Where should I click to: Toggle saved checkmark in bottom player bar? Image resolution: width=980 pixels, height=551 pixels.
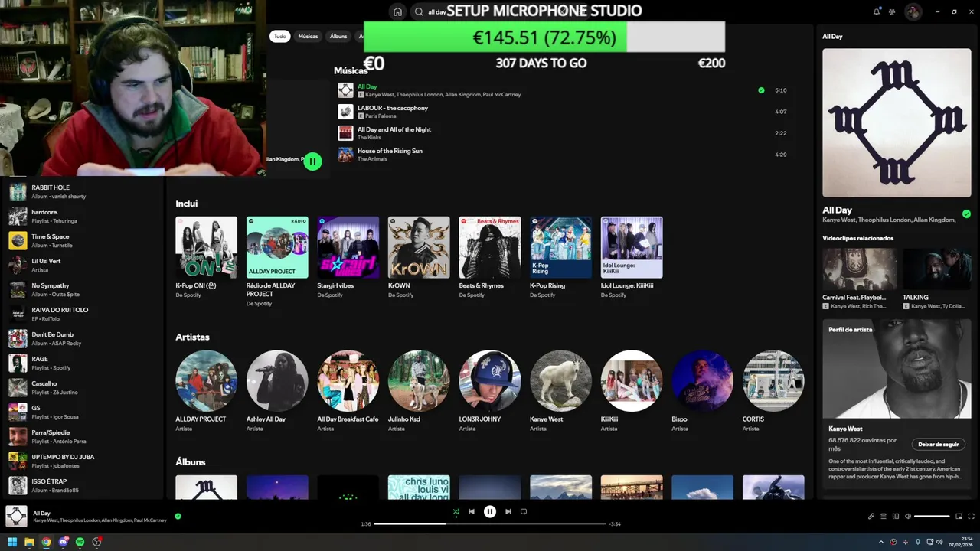[178, 517]
